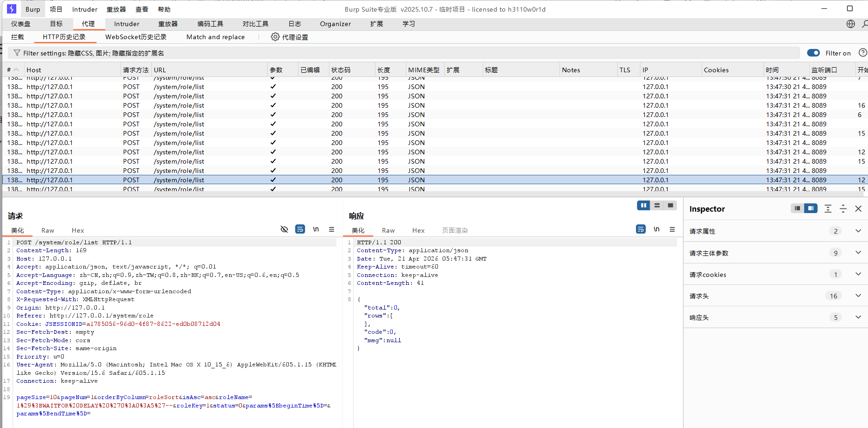The width and height of the screenshot is (868, 428).
Task: Select top-bottom request/response layout
Action: (x=657, y=206)
